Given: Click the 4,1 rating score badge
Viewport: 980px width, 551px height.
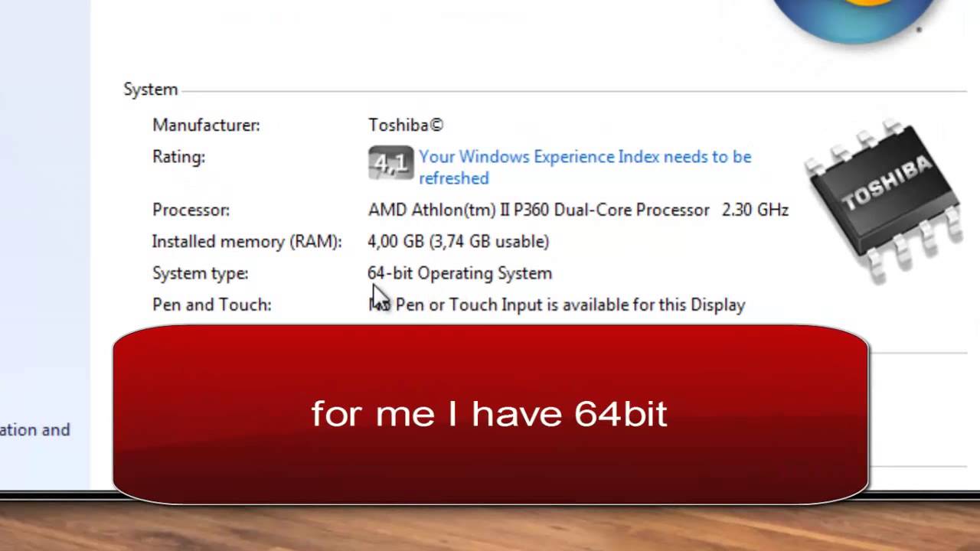Looking at the screenshot, I should click(390, 162).
